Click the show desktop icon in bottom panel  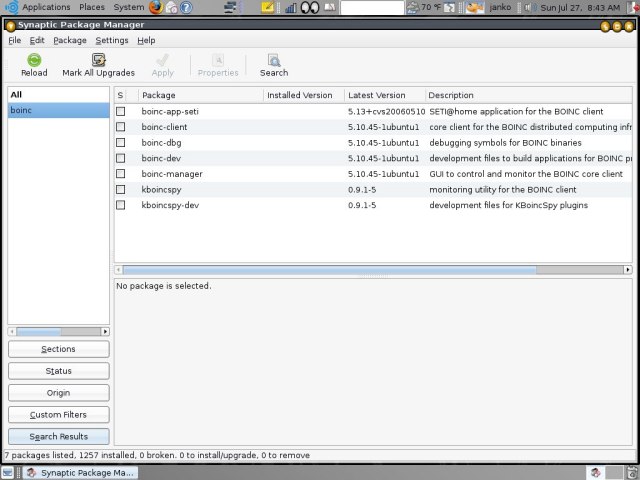8,472
